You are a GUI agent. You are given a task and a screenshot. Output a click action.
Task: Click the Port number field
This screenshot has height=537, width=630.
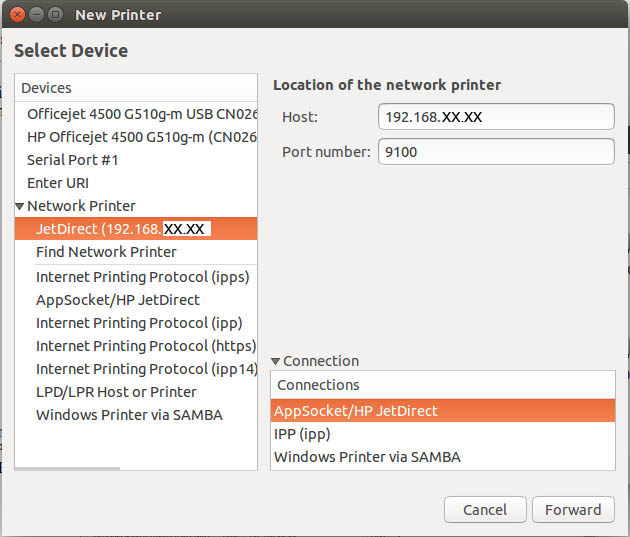click(496, 152)
